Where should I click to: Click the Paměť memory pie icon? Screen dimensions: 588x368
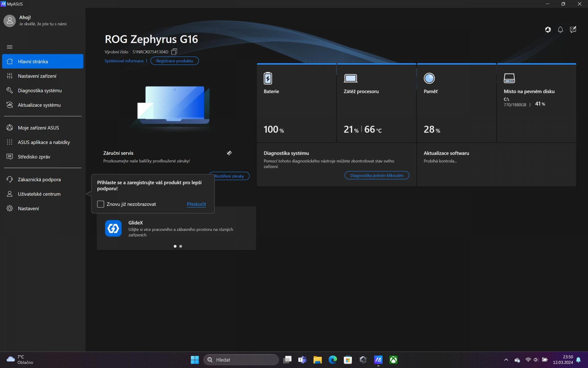tap(429, 78)
